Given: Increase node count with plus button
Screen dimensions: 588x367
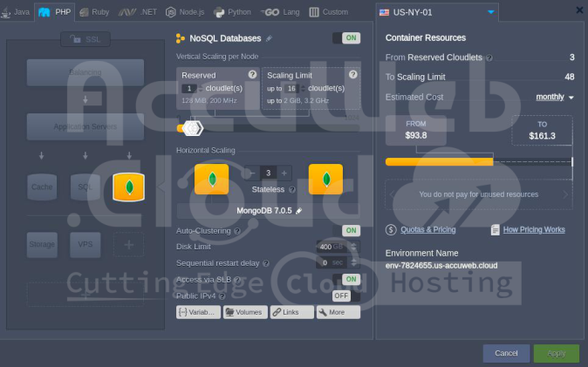Looking at the screenshot, I should coord(284,173).
